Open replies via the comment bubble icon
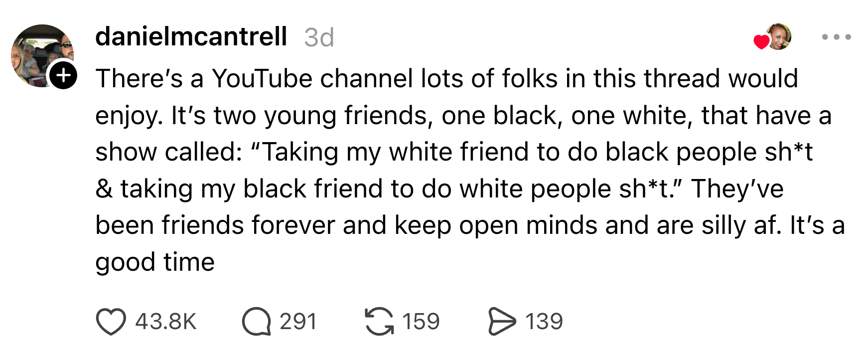The height and width of the screenshot is (360, 868). pos(256,322)
